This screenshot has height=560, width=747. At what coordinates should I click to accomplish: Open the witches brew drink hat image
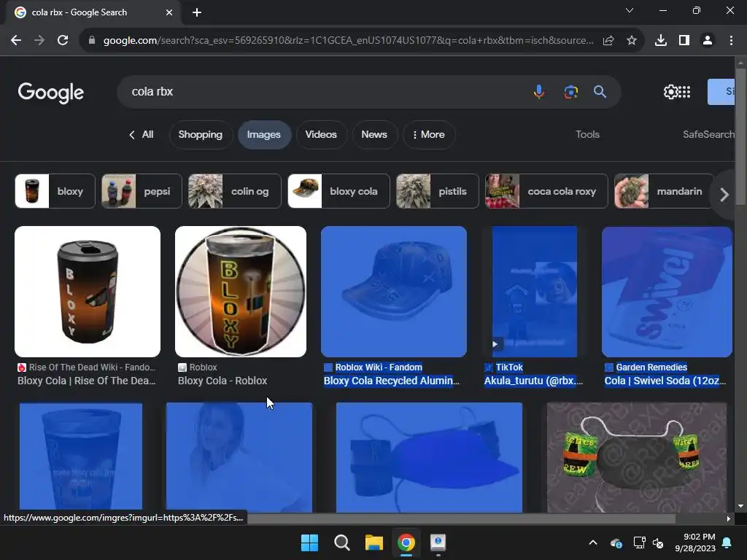tap(637, 457)
